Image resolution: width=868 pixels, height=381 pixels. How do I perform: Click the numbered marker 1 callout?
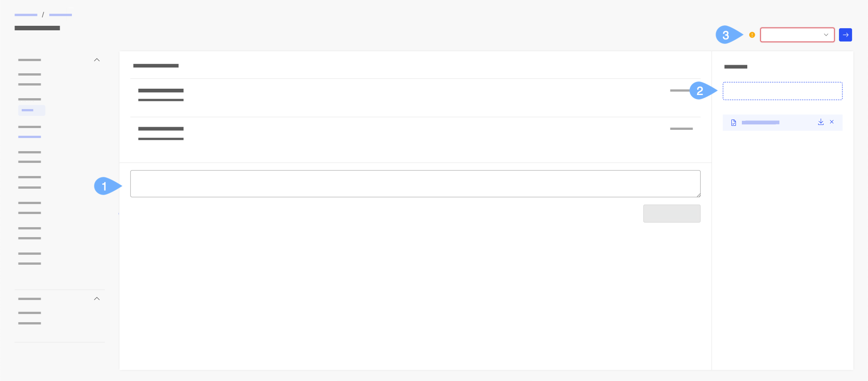coord(104,186)
